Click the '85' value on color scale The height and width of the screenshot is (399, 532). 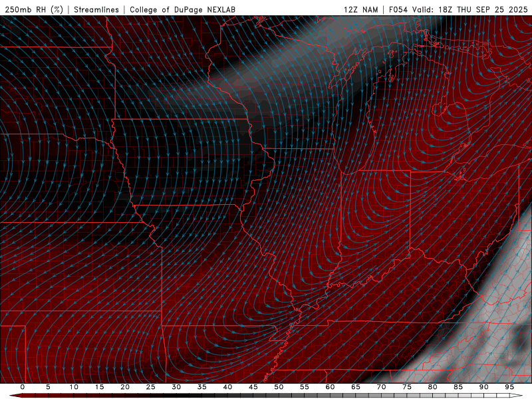458,387
